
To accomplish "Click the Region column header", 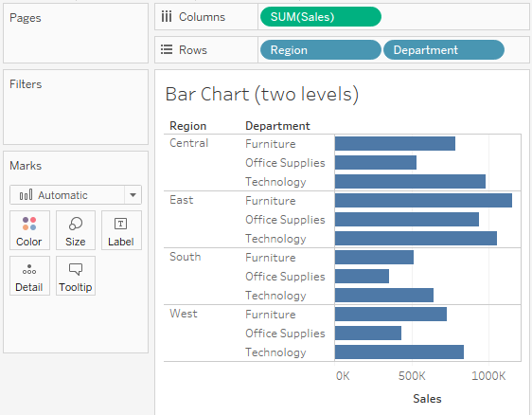I will [x=188, y=126].
